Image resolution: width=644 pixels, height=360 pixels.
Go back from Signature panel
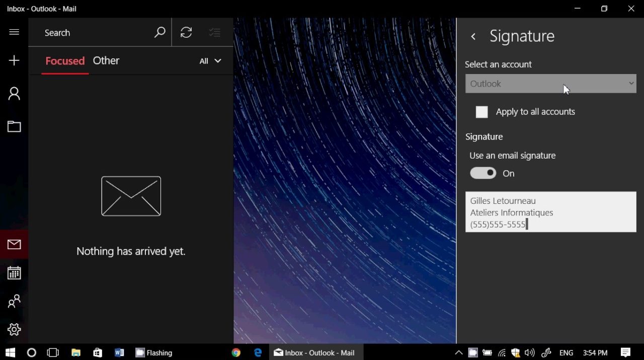473,36
